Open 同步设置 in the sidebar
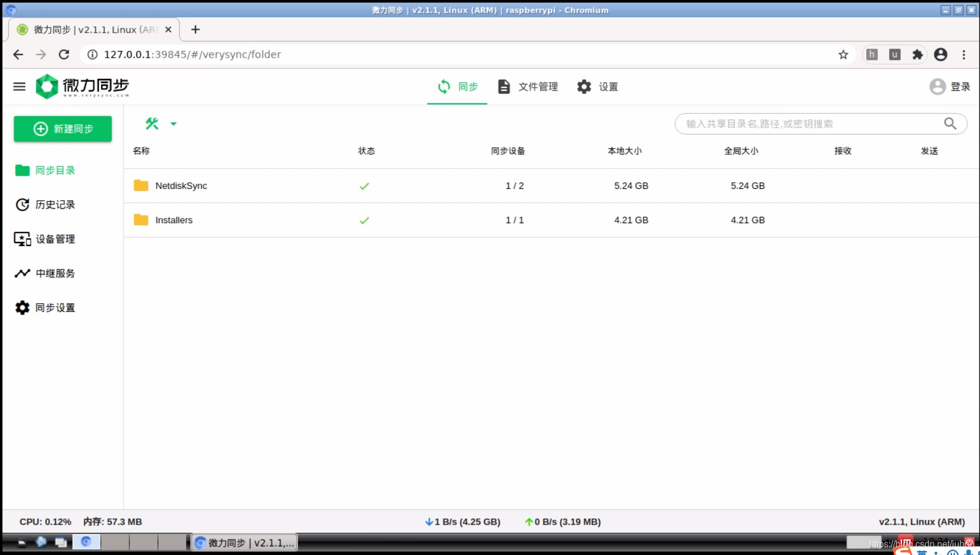This screenshot has width=980, height=555. coord(46,307)
